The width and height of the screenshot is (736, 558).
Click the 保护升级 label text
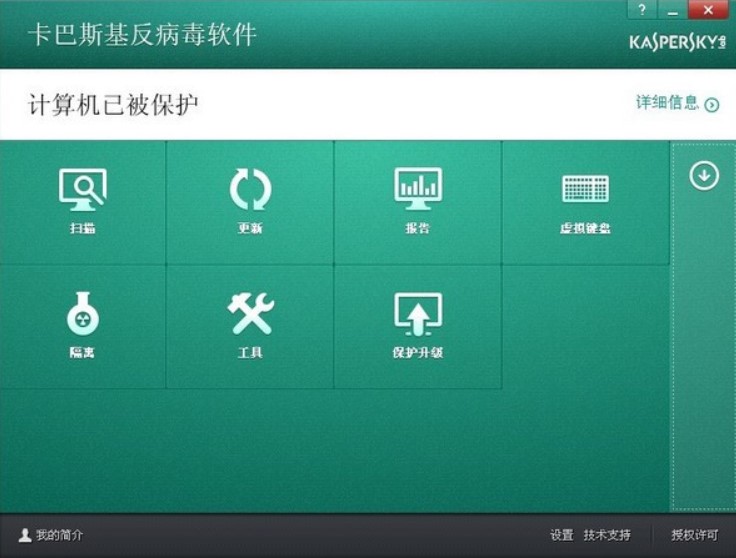[418, 353]
